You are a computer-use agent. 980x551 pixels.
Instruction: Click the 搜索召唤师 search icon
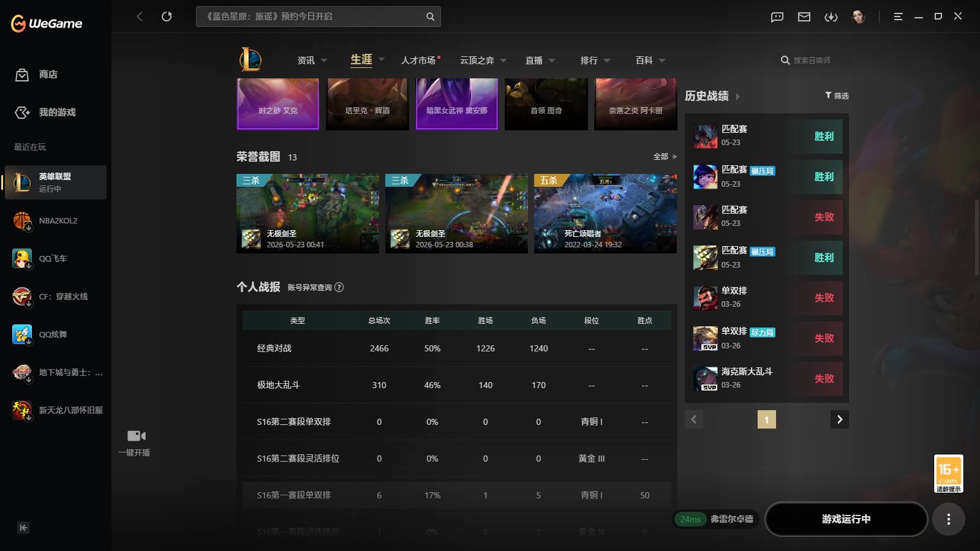point(785,60)
